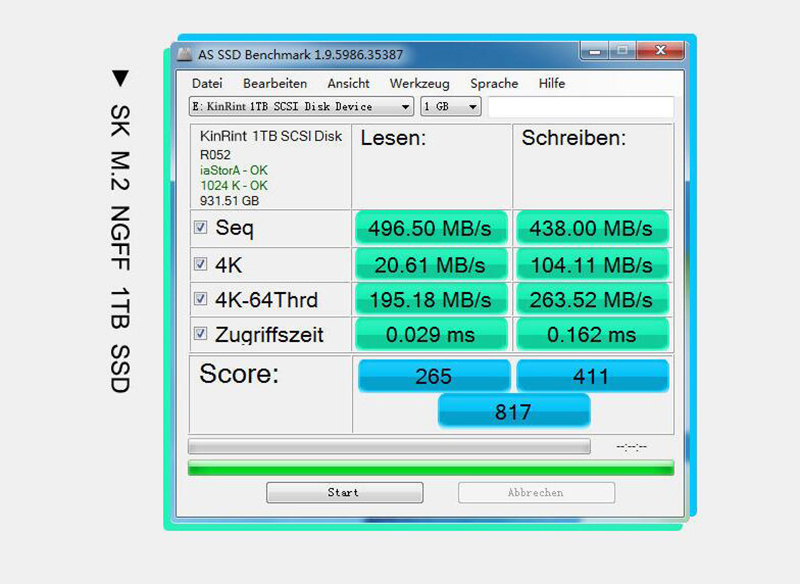Minimize the AS SSD Benchmark window

tap(593, 50)
